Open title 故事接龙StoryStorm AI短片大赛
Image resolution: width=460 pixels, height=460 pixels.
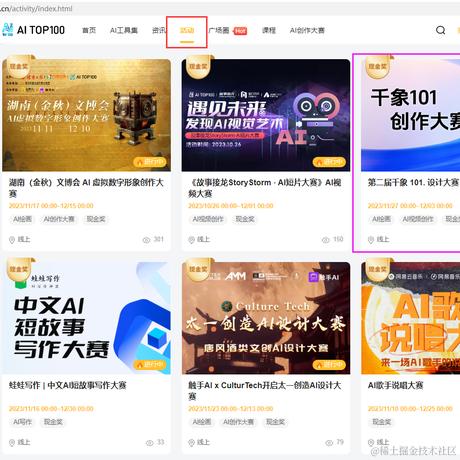(x=265, y=188)
